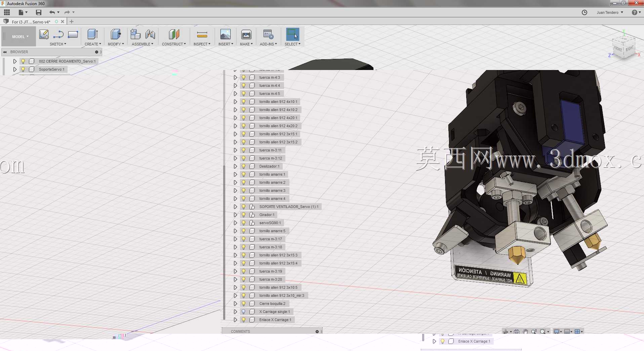Undo the last action
This screenshot has width=644, height=351.
pos(52,12)
